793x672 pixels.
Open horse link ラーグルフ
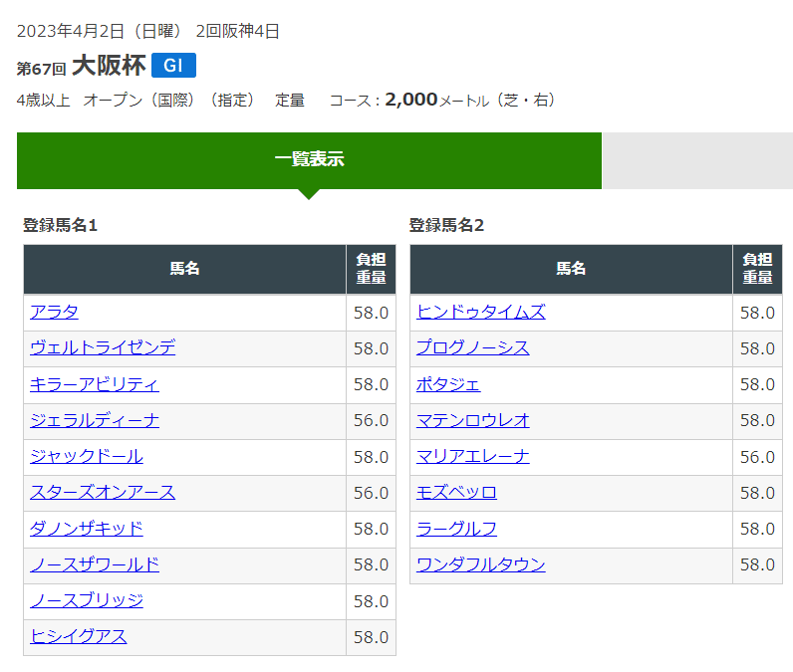point(456,529)
